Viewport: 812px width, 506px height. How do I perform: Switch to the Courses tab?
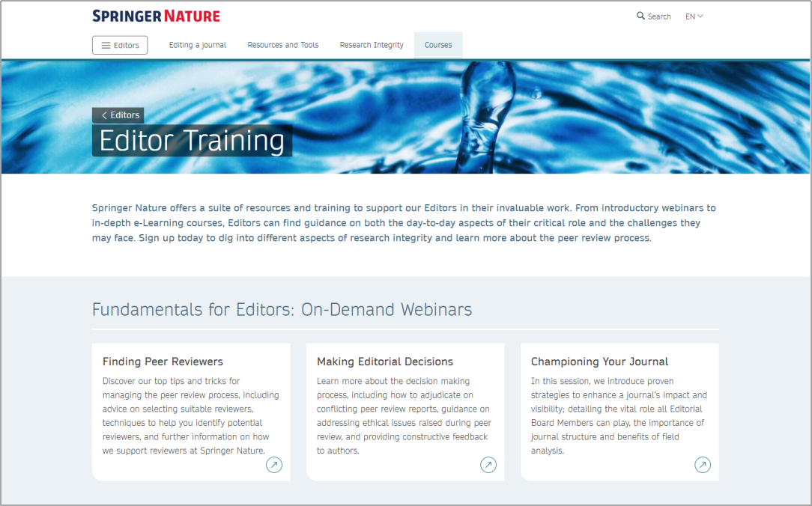[x=438, y=45]
